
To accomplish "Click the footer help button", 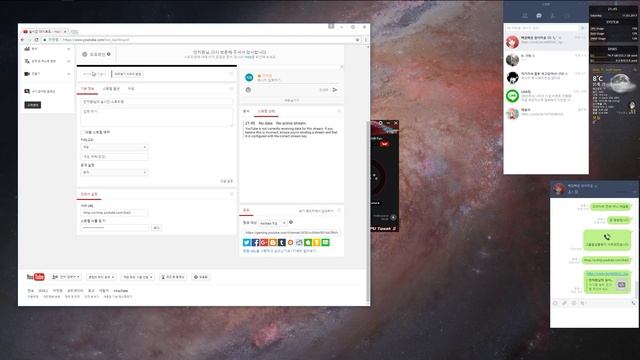I will pyautogui.click(x=200, y=277).
